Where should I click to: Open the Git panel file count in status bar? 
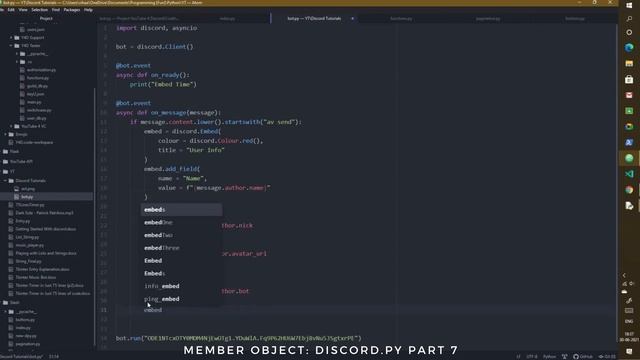pos(607,357)
